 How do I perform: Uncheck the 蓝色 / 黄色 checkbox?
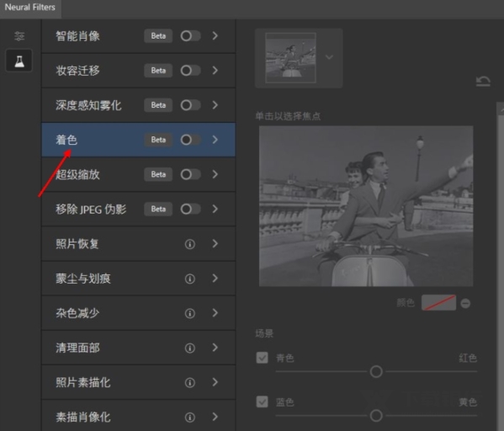(262, 402)
